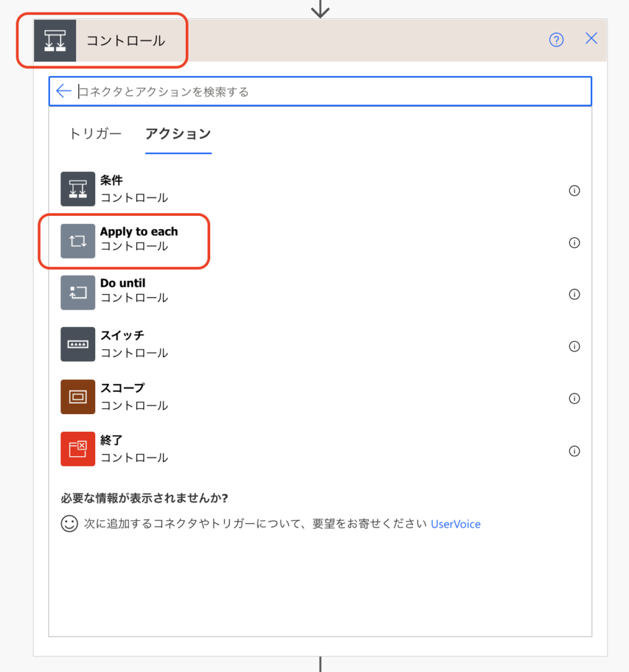
Task: Open the help question mark icon
Action: (556, 40)
